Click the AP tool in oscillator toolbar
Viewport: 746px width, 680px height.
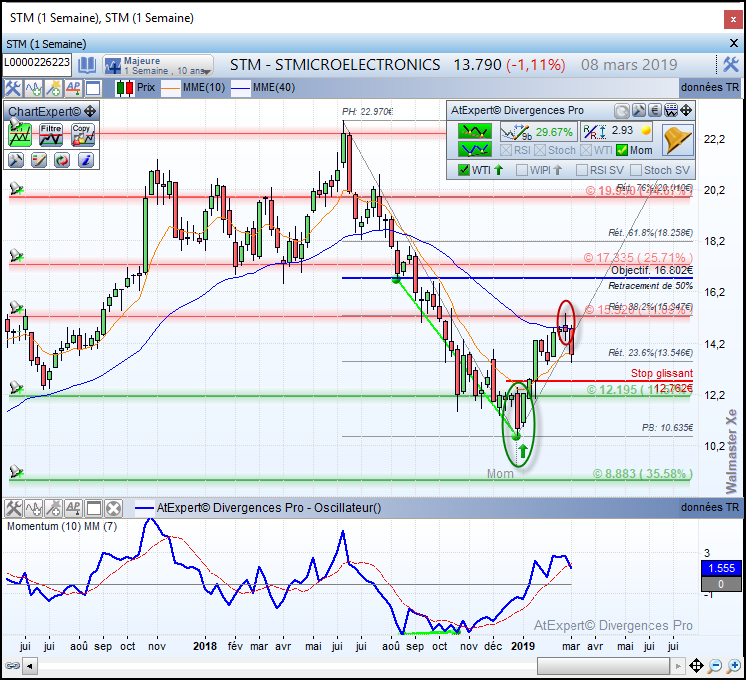[73, 509]
